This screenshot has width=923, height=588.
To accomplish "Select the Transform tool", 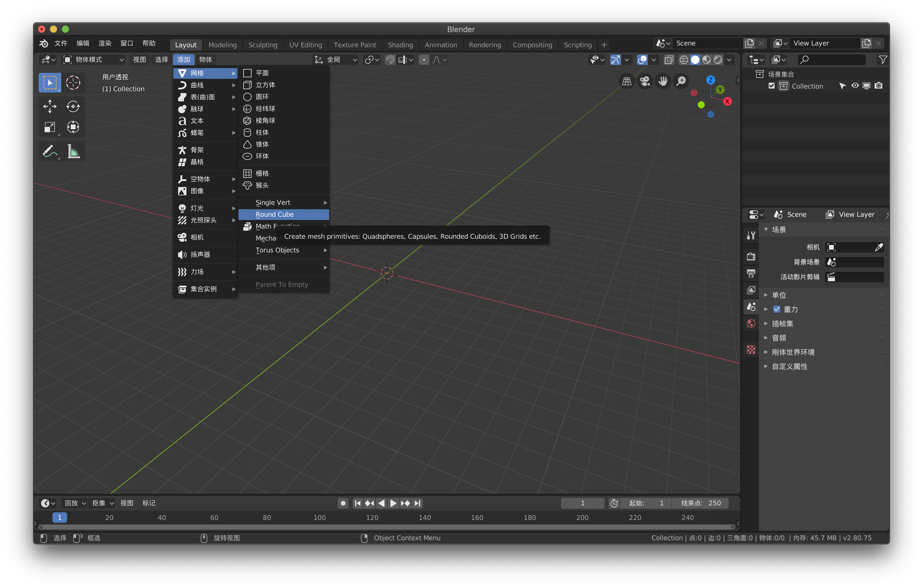I will [x=73, y=127].
